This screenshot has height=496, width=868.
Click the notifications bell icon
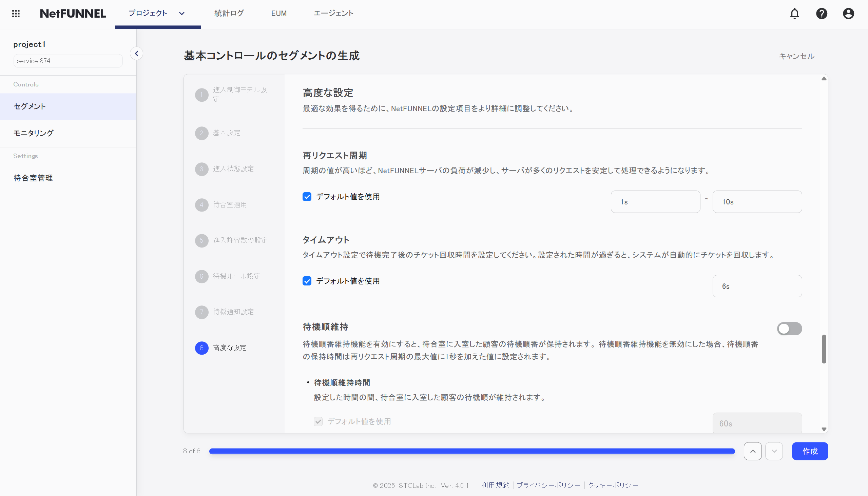coord(794,14)
